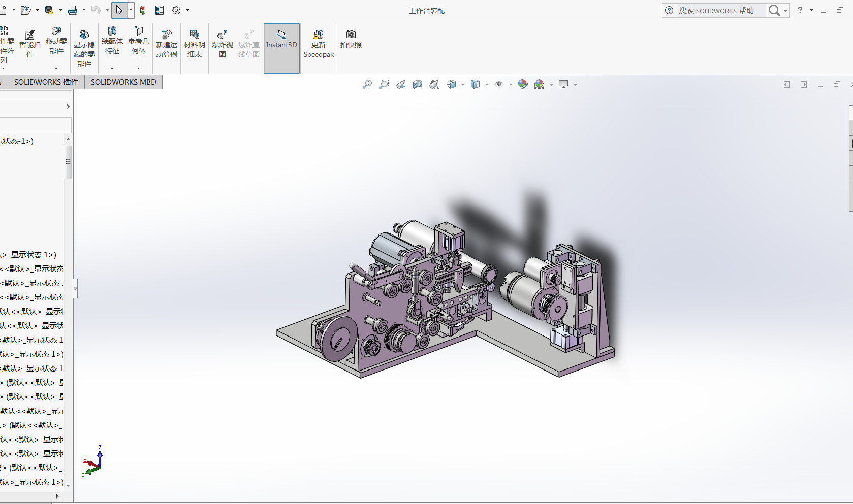Click the Rebuild traffic light icon
The width and height of the screenshot is (853, 504).
[143, 10]
